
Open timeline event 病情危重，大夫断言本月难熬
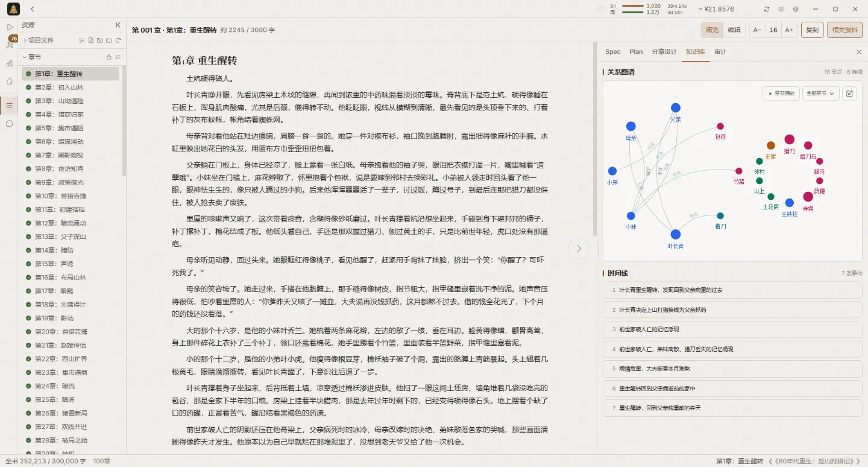coord(732,369)
